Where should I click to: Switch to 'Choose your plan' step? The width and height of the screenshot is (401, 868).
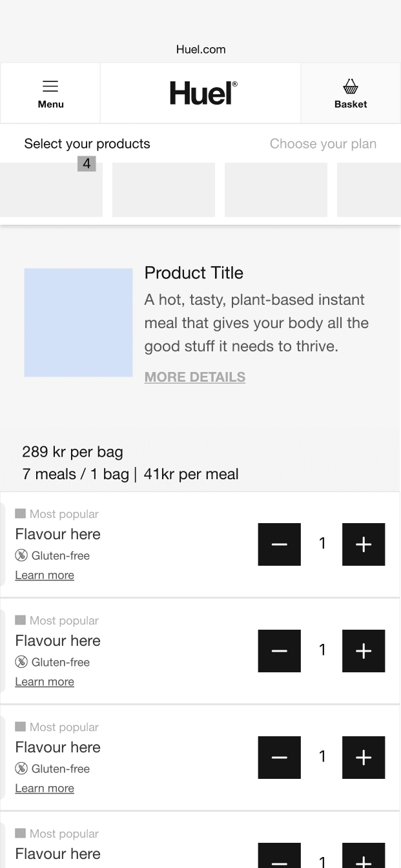pos(323,143)
